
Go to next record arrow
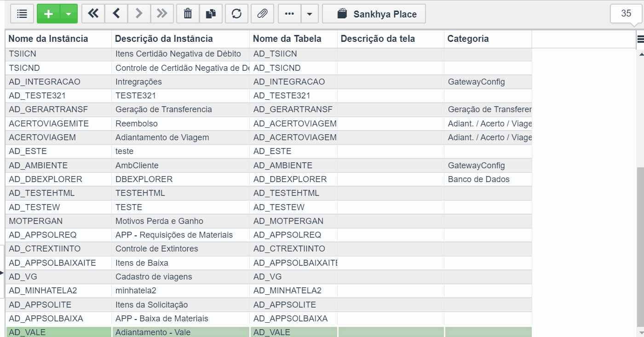tap(139, 14)
